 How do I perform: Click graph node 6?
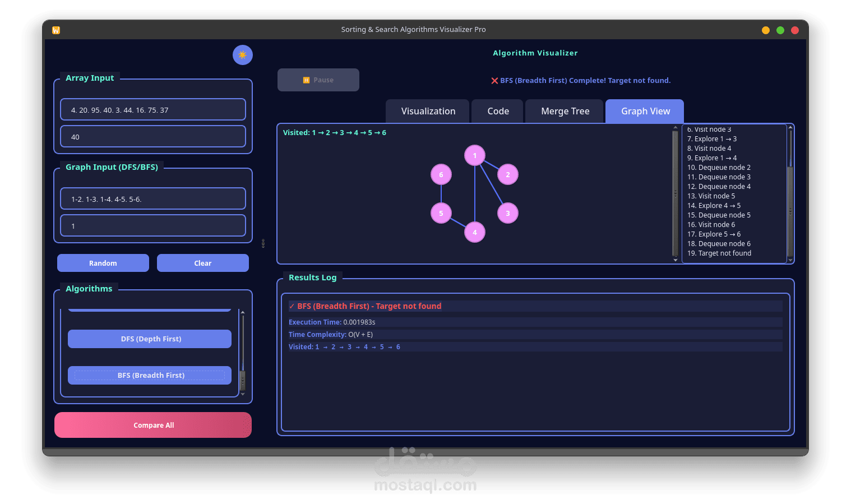click(x=441, y=174)
